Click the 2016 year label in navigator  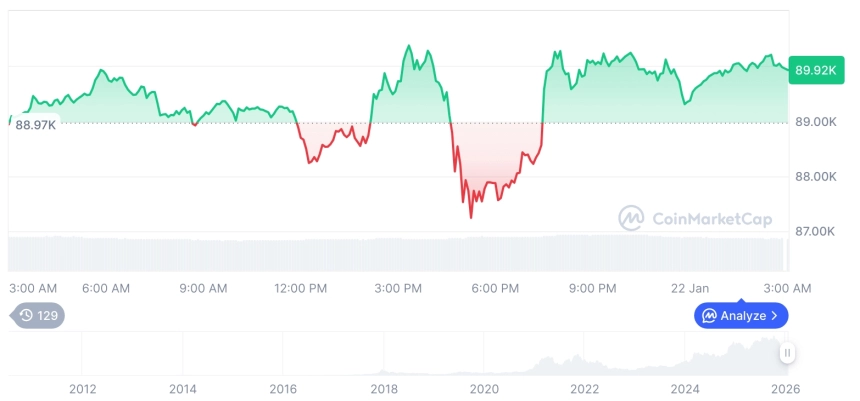pyautogui.click(x=283, y=389)
